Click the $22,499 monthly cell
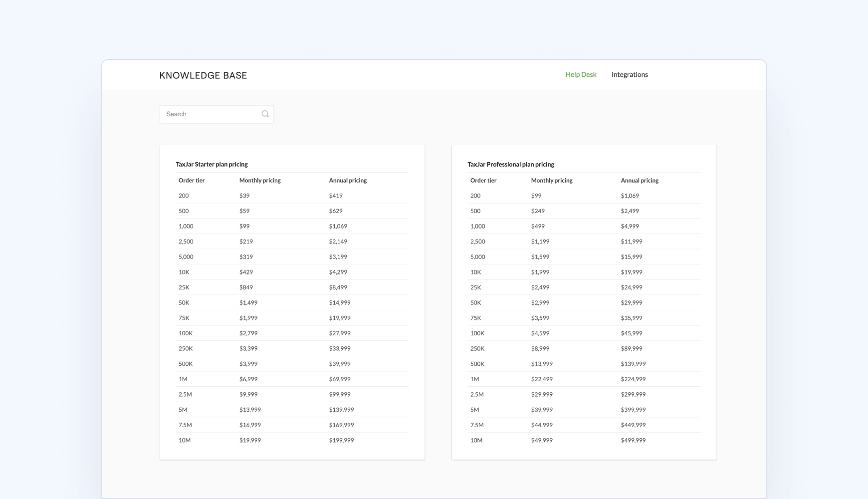The width and height of the screenshot is (868, 499). (x=542, y=379)
